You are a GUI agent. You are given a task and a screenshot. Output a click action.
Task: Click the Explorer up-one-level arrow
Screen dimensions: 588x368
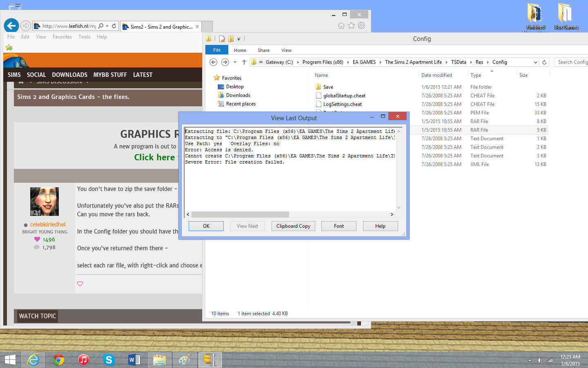point(244,62)
